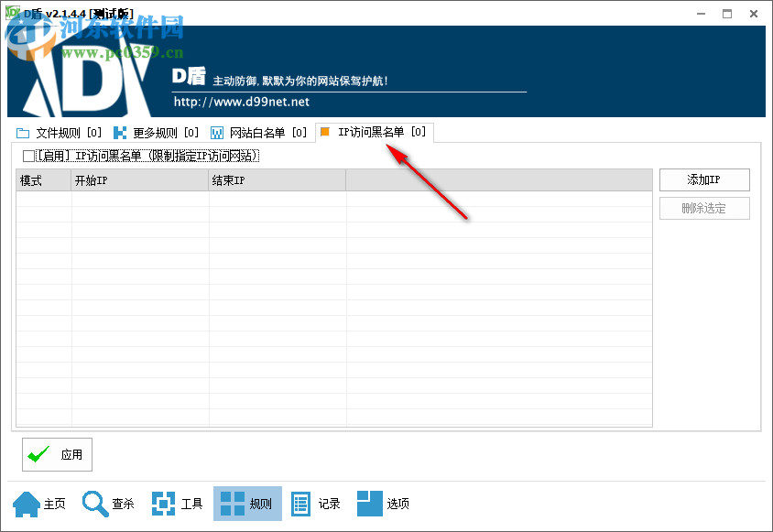Maximize the D盾 window
Screen dimensions: 773x532
coord(727,14)
